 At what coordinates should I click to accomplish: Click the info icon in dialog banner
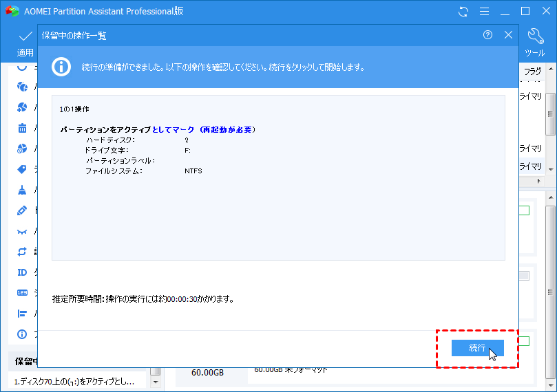coord(61,67)
